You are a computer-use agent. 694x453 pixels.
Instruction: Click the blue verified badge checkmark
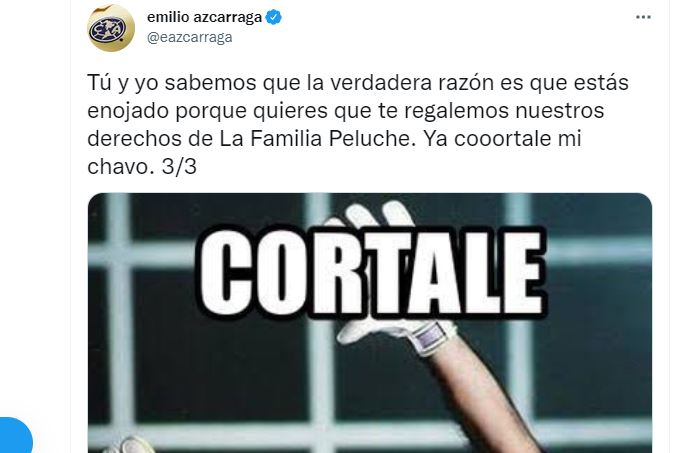coord(274,17)
